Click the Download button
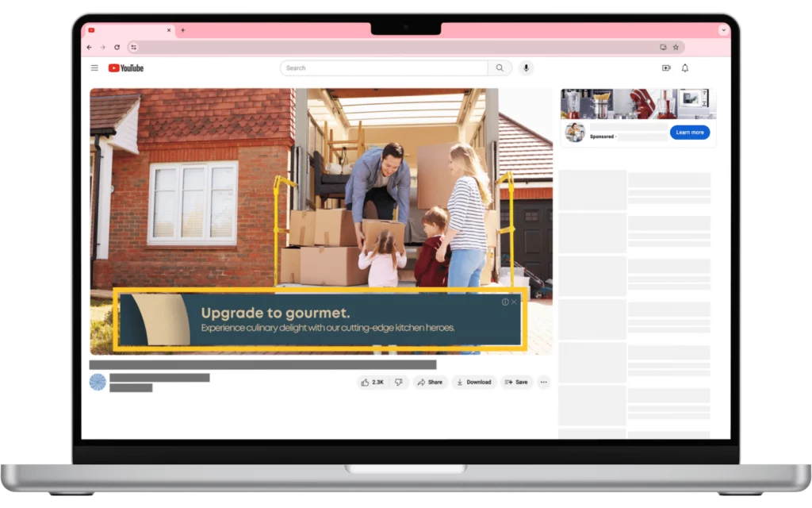The height and width of the screenshot is (508, 812). (473, 382)
